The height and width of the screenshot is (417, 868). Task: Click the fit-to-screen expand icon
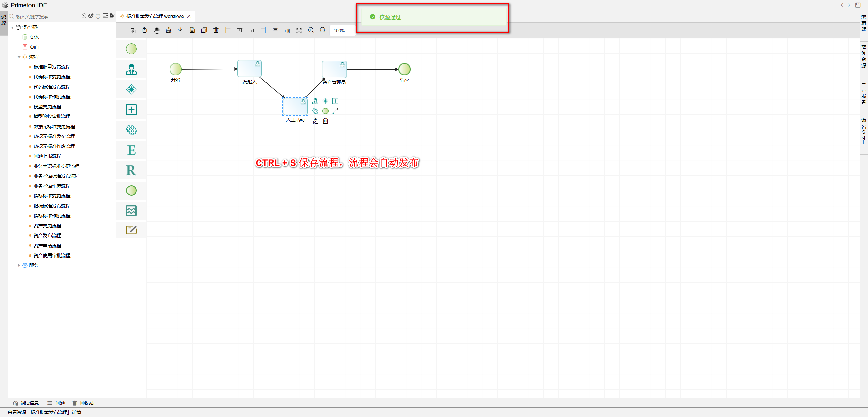click(x=299, y=31)
